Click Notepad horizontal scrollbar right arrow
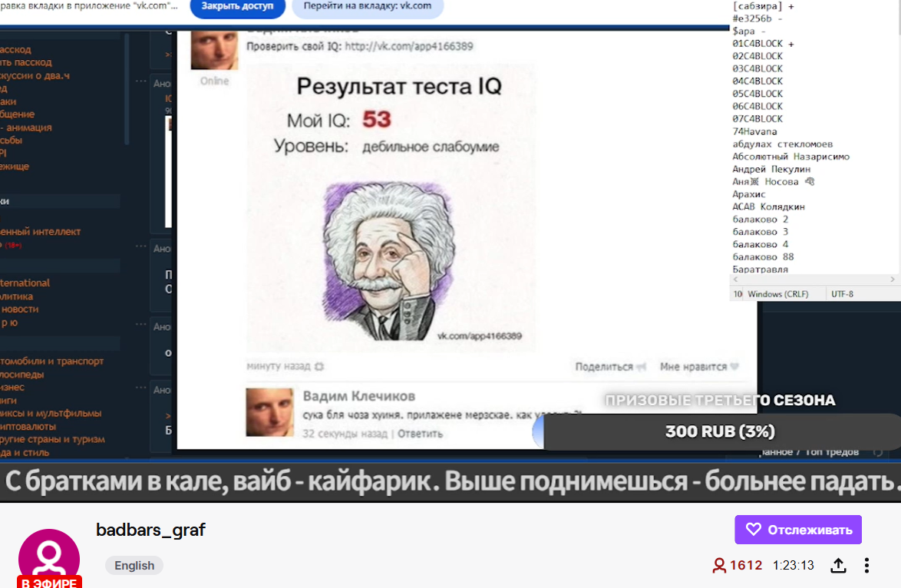 [893, 279]
